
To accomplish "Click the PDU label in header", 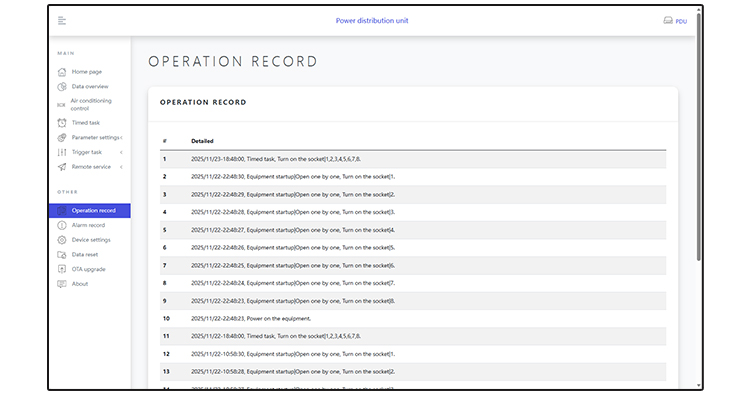I will pyautogui.click(x=681, y=21).
